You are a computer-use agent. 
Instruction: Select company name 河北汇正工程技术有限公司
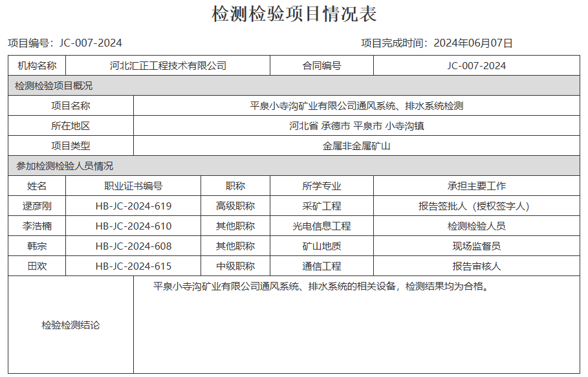point(168,65)
